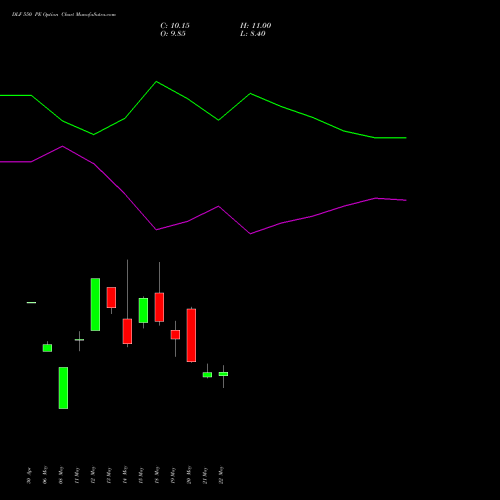Select the long red candlestick for 20 May

pos(191,335)
